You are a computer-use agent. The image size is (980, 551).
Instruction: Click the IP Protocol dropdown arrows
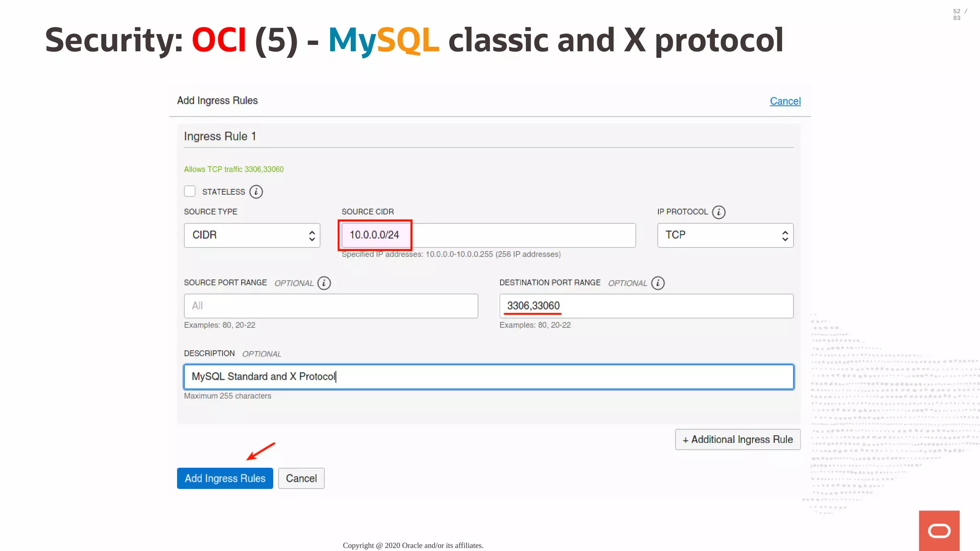(785, 235)
